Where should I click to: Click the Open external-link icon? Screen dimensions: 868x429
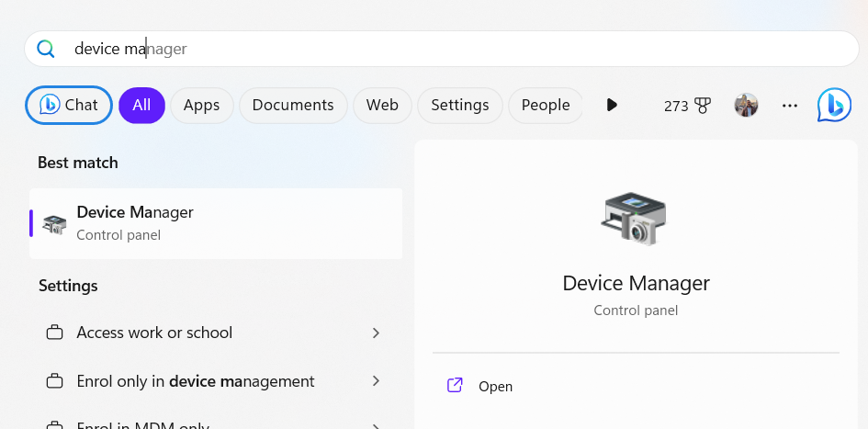455,385
